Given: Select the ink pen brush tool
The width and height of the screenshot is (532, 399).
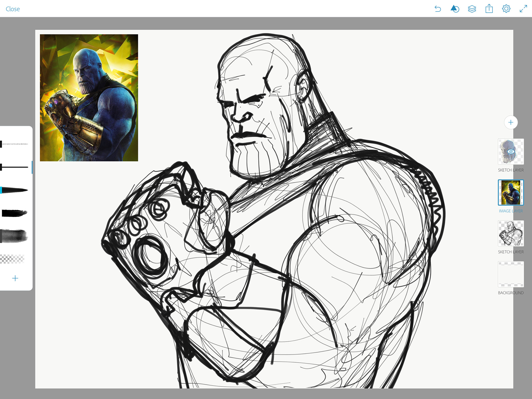Looking at the screenshot, I should 15,167.
